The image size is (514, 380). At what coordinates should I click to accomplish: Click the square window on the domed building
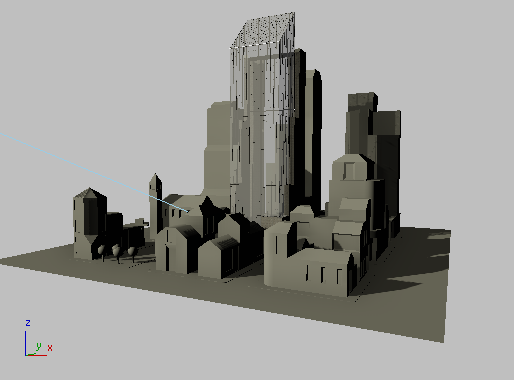click(x=349, y=171)
